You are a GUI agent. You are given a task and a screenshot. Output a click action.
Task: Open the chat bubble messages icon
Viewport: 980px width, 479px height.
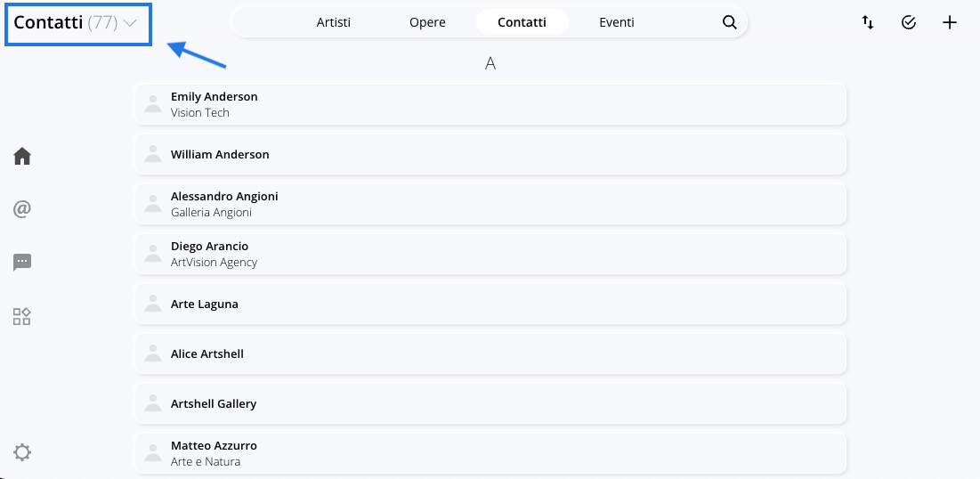pyautogui.click(x=22, y=262)
